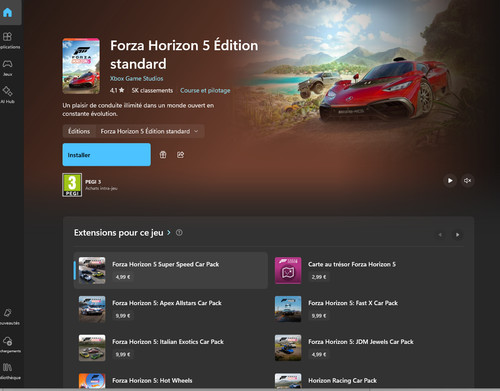500x391 pixels.
Task: Click the Achats intra-jeu label
Action: tap(101, 188)
